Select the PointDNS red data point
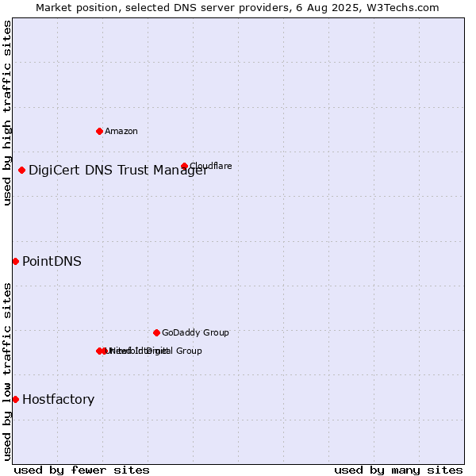This screenshot has width=476, height=476. [16, 261]
